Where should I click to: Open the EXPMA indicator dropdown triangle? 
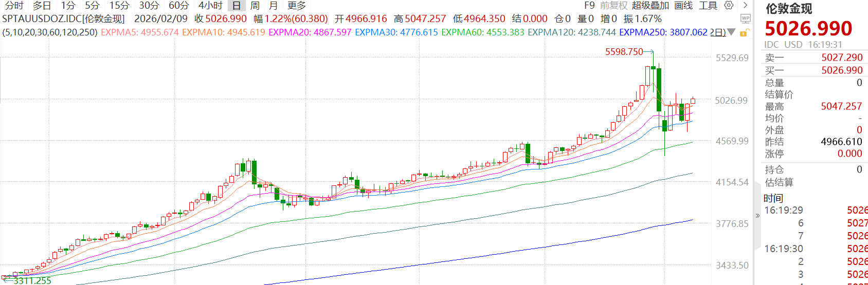[731, 32]
